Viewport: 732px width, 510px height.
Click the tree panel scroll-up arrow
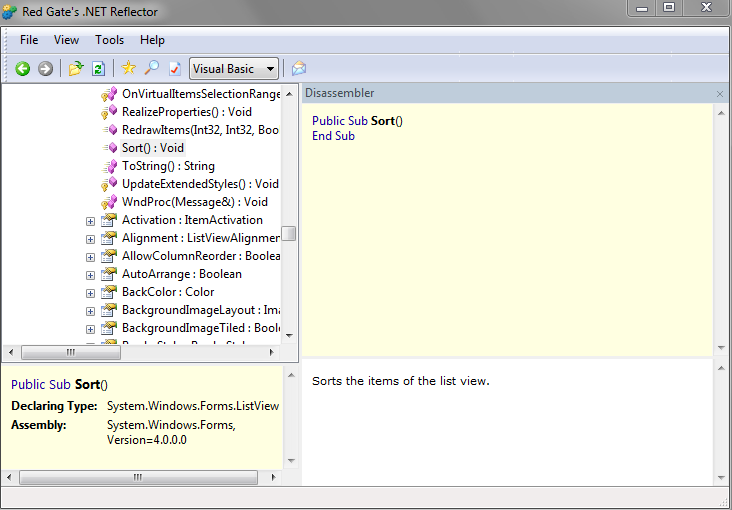(289, 94)
